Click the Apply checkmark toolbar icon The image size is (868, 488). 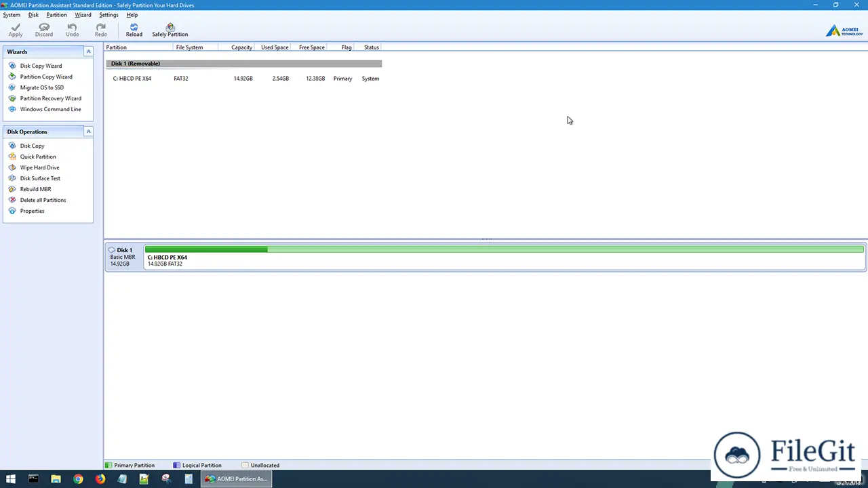tap(15, 27)
